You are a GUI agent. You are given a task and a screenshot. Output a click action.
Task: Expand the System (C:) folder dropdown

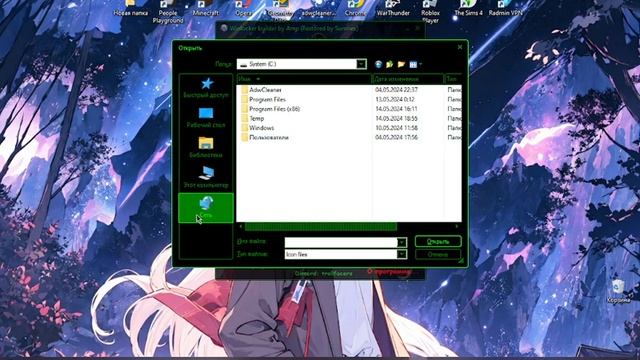[361, 64]
